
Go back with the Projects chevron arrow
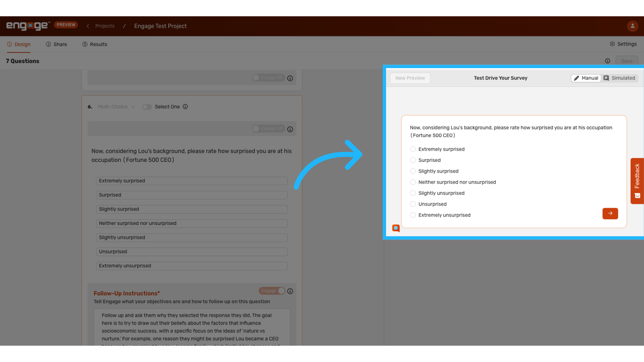coord(88,26)
